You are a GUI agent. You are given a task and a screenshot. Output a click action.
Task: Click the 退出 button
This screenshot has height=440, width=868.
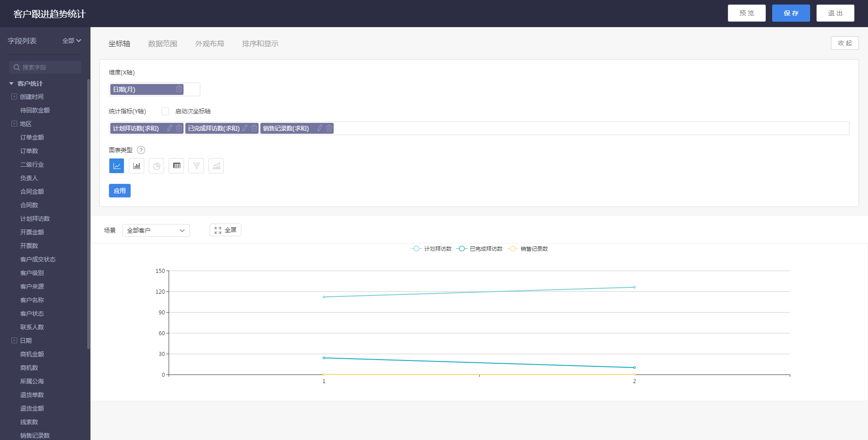[835, 13]
